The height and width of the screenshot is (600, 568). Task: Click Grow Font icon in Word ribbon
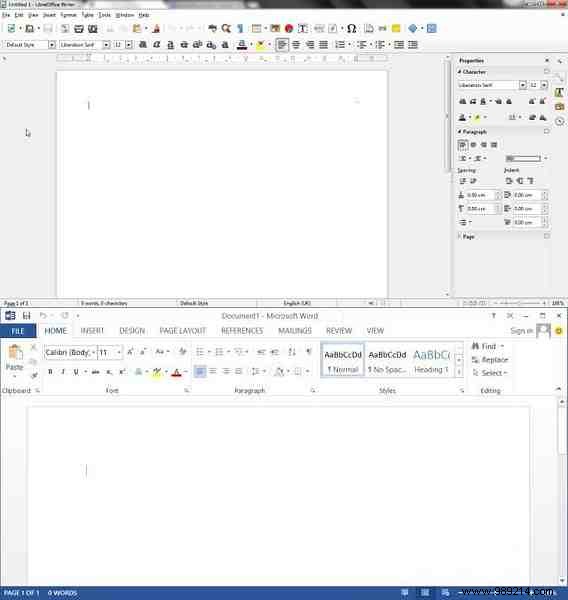130,352
